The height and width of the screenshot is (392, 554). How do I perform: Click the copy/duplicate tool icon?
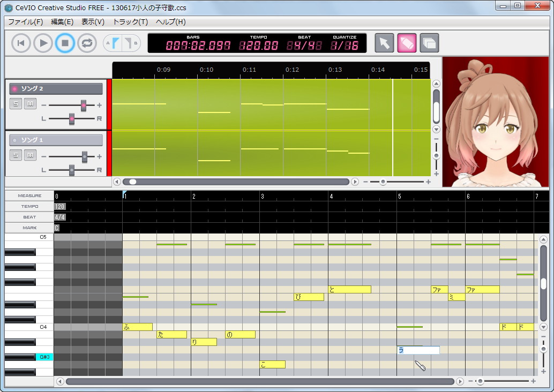click(429, 43)
